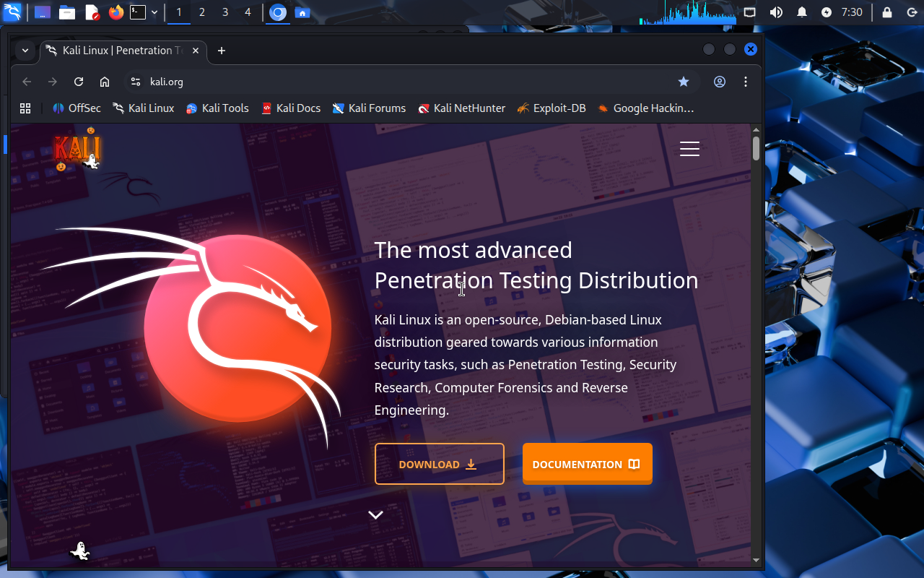Toggle the website hamburger navigation menu
The width and height of the screenshot is (924, 578).
[689, 149]
